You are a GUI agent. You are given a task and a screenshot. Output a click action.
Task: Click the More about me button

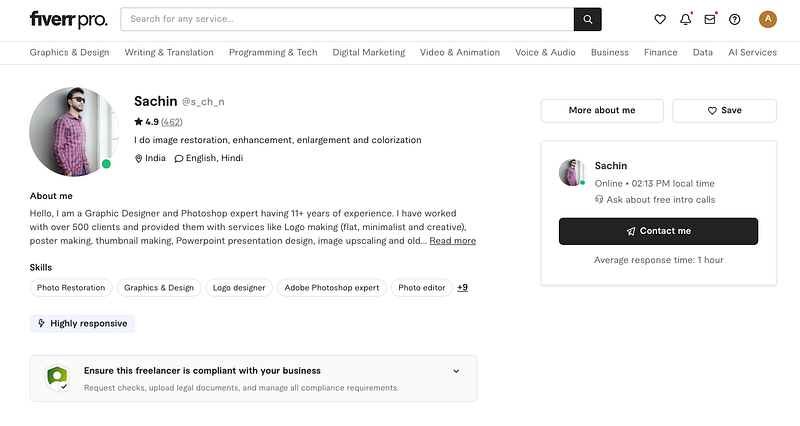[x=602, y=110]
